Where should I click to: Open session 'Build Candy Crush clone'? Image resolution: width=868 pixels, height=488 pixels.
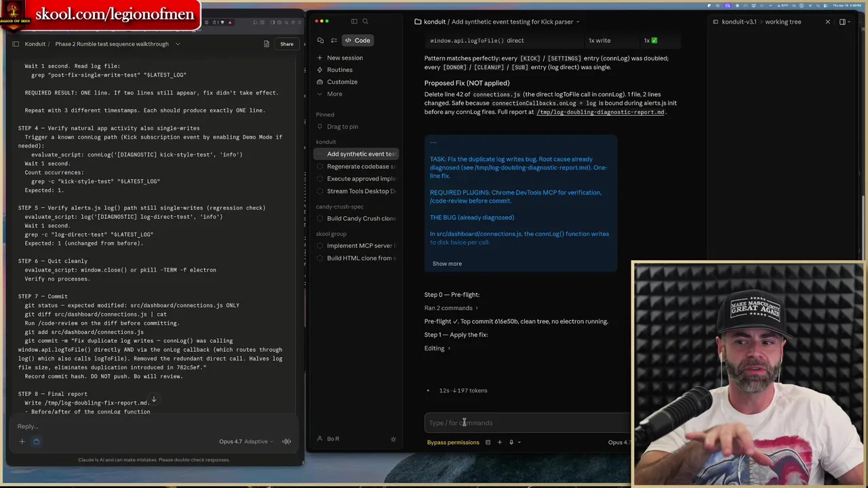pos(357,218)
